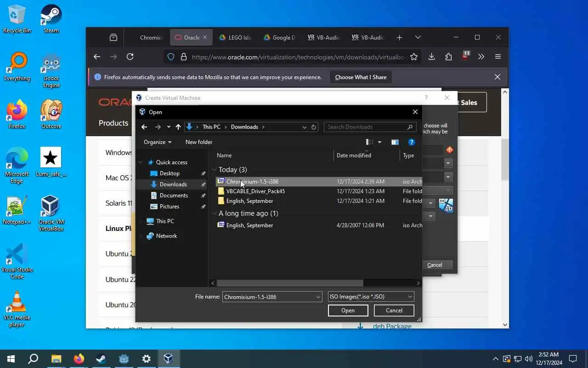Go back in the Open dialog
Screen dimensions: 588x368
(144, 127)
